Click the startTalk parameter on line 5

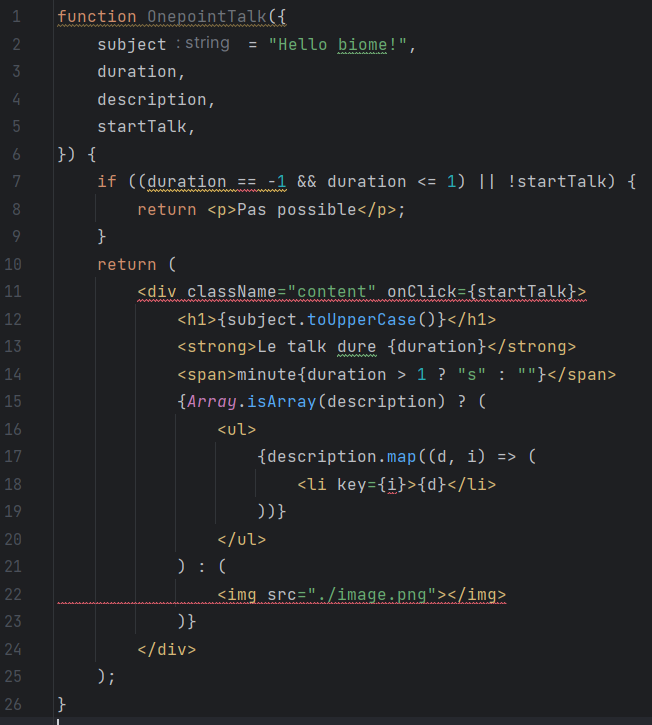point(142,127)
